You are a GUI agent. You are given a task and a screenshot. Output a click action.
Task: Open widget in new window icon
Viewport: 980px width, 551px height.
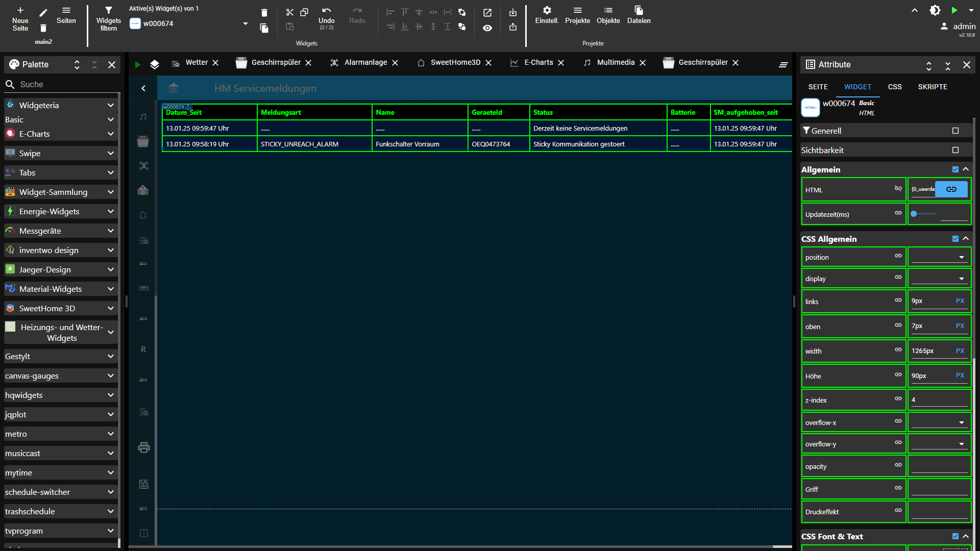point(487,12)
